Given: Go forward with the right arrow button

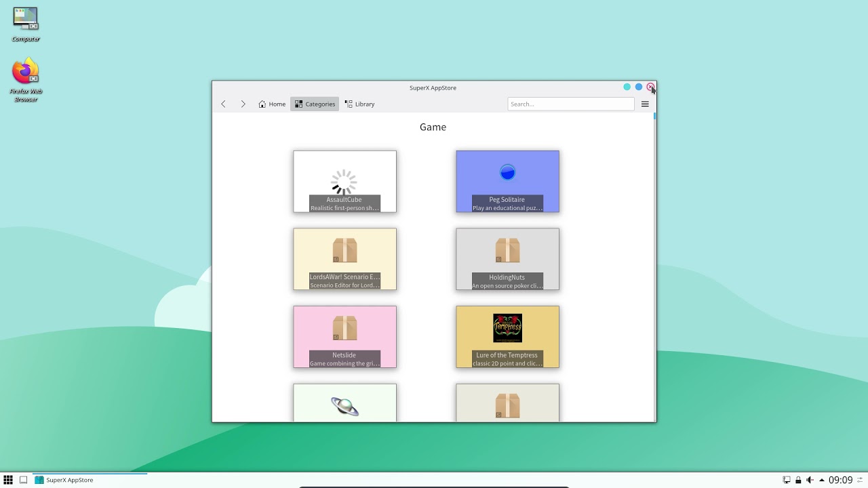Looking at the screenshot, I should (x=243, y=104).
